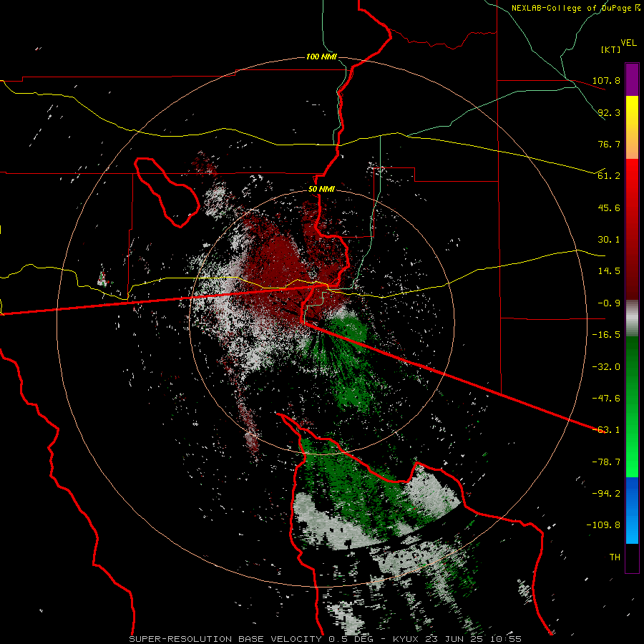The image size is (644, 644).
Task: Click the VEL legend title
Action: (x=628, y=43)
